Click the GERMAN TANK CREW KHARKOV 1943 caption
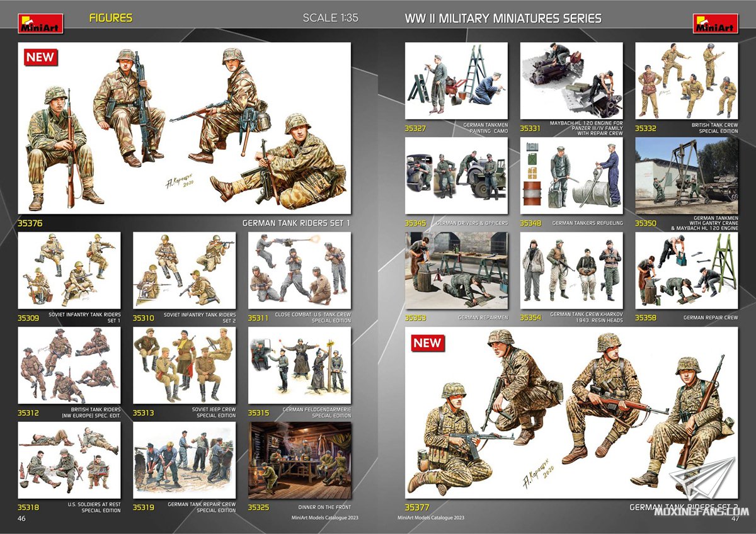Image resolution: width=756 pixels, height=534 pixels. (586, 317)
